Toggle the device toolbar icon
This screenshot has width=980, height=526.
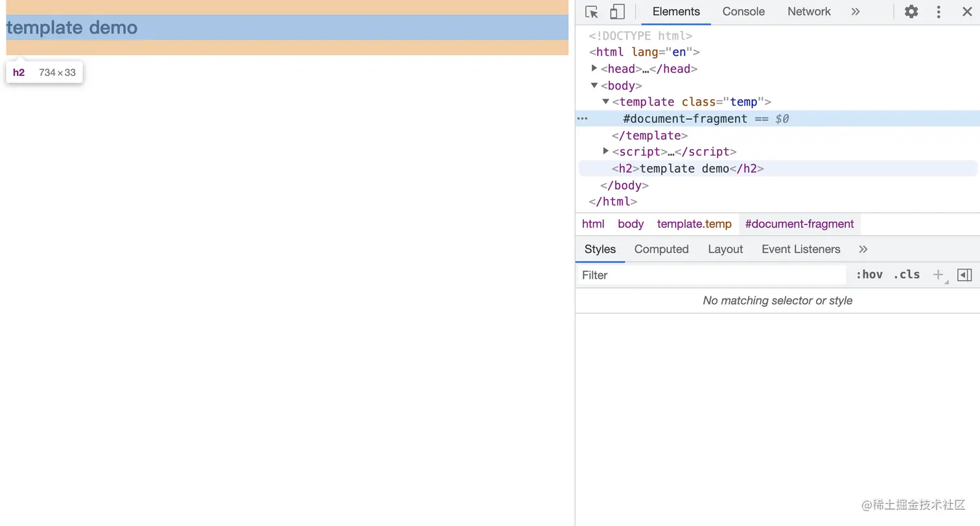pos(617,12)
